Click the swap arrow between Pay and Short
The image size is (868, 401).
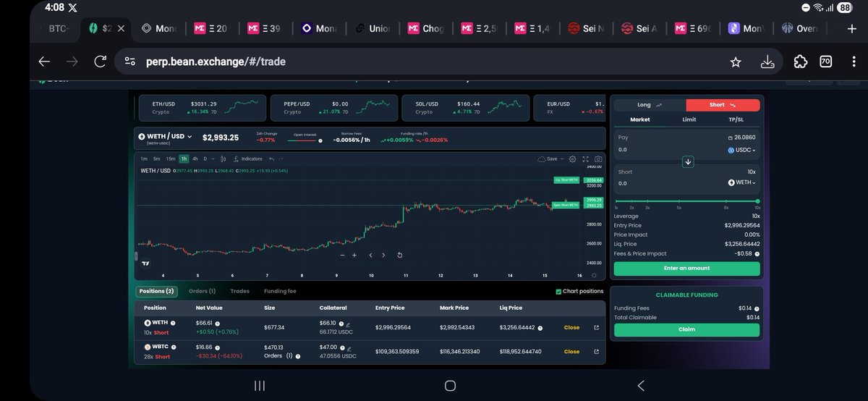coord(688,161)
